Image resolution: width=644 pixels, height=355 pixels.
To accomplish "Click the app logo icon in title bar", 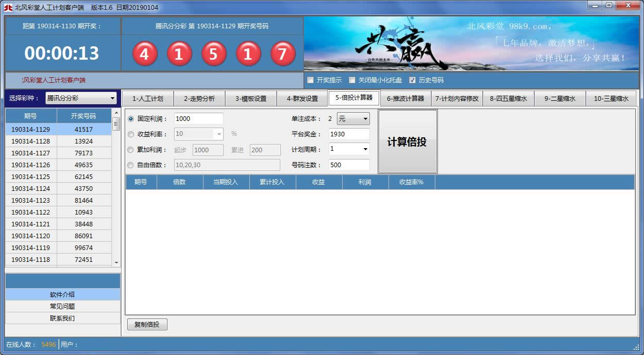I will tap(8, 7).
